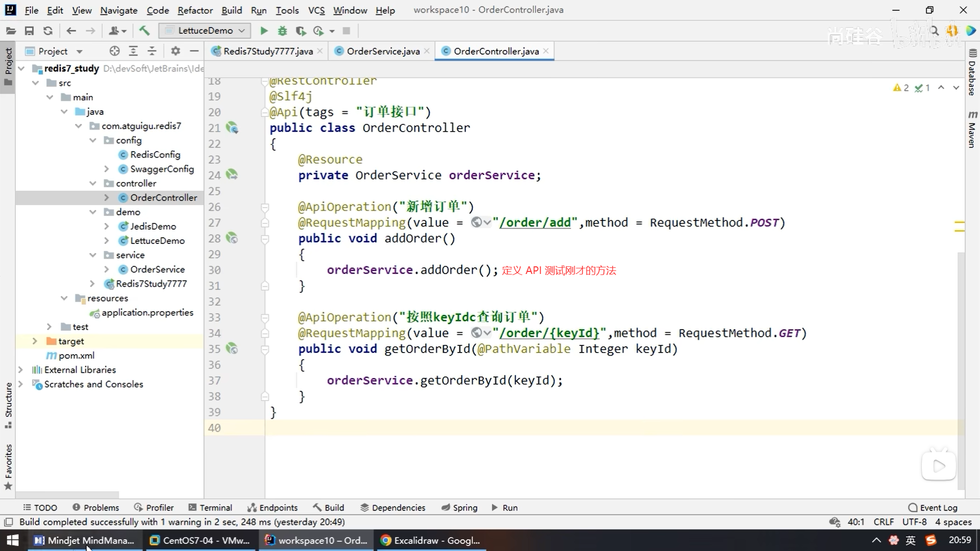The image size is (980, 551).
Task: Click the Synchronize refresh icon
Action: pos(48,31)
